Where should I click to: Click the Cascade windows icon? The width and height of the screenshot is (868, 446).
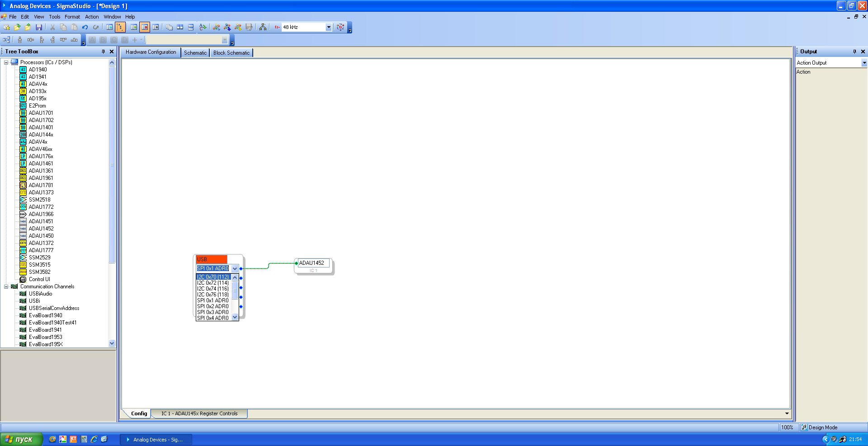pyautogui.click(x=169, y=27)
